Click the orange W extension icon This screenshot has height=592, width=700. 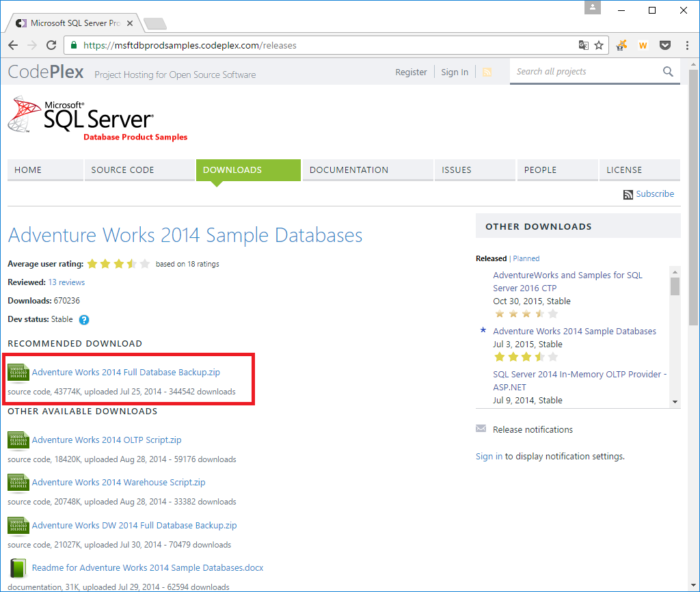click(x=643, y=45)
